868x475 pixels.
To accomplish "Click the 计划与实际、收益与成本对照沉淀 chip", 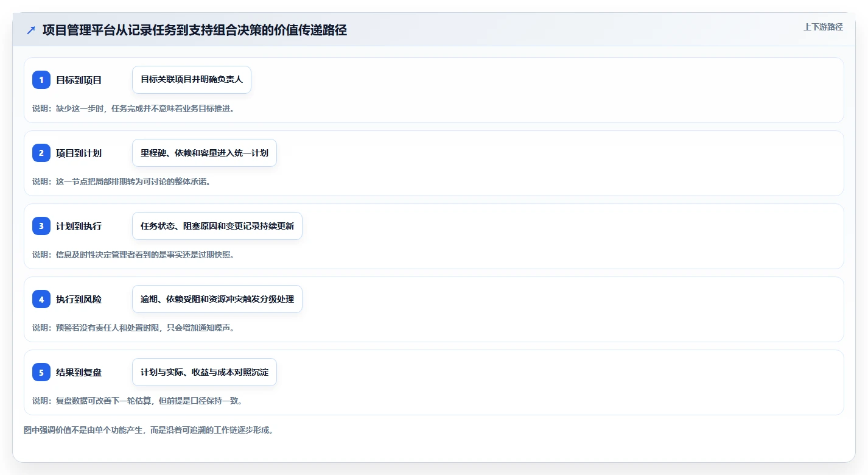I will point(205,372).
